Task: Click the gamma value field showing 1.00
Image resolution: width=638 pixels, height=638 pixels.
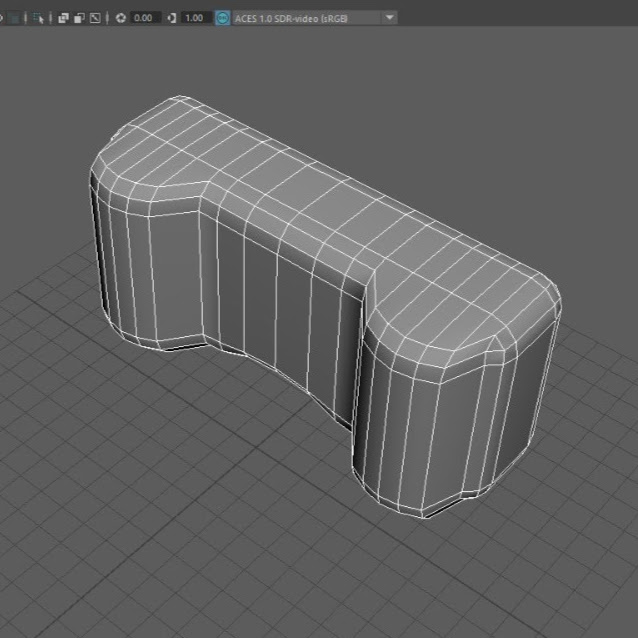Action: point(197,18)
